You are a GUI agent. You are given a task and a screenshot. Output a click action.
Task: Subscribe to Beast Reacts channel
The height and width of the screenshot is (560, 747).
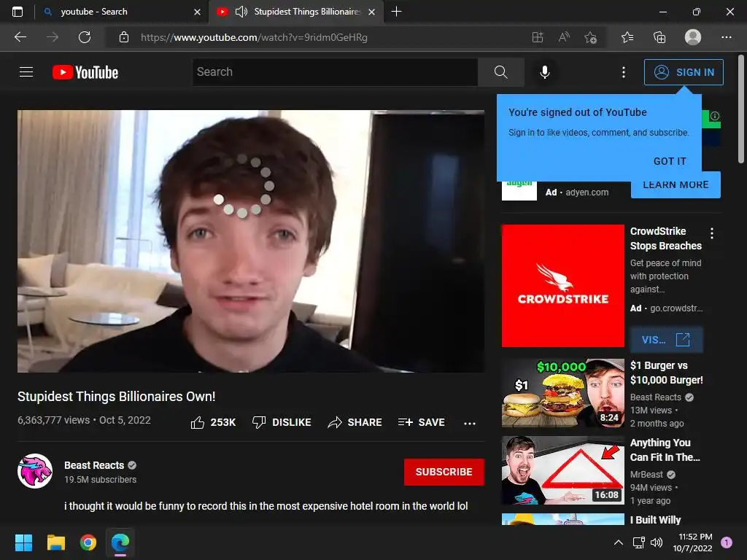point(444,472)
